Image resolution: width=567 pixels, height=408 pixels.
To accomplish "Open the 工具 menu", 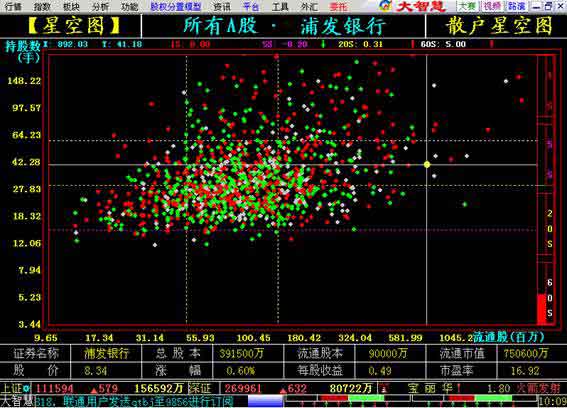I will pyautogui.click(x=280, y=6).
